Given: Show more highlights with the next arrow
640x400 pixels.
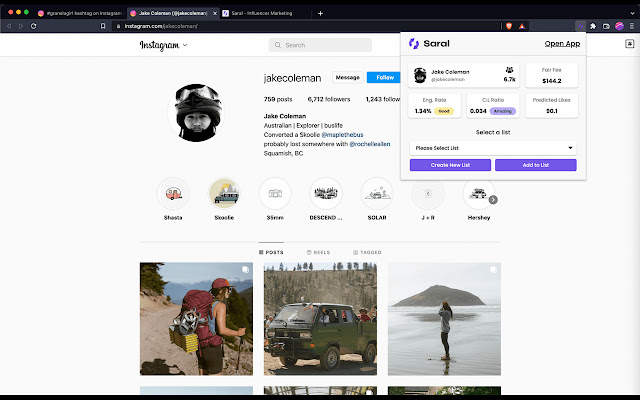Looking at the screenshot, I should (x=493, y=200).
